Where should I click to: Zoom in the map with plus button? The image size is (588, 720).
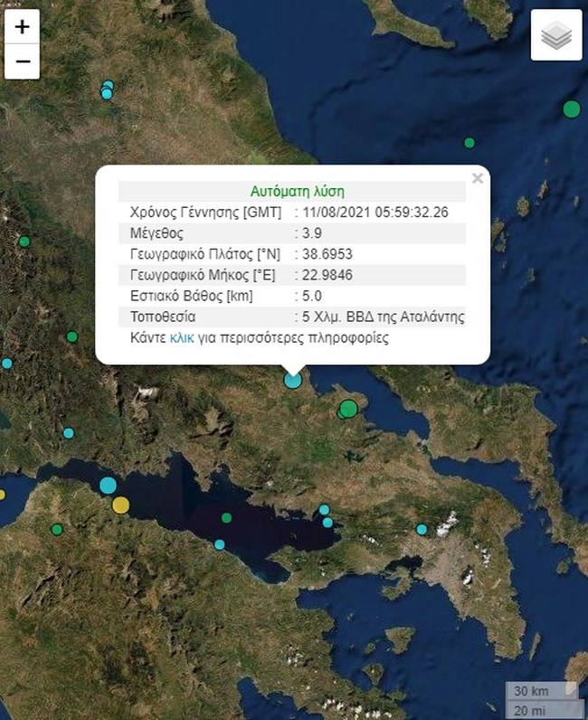(22, 26)
